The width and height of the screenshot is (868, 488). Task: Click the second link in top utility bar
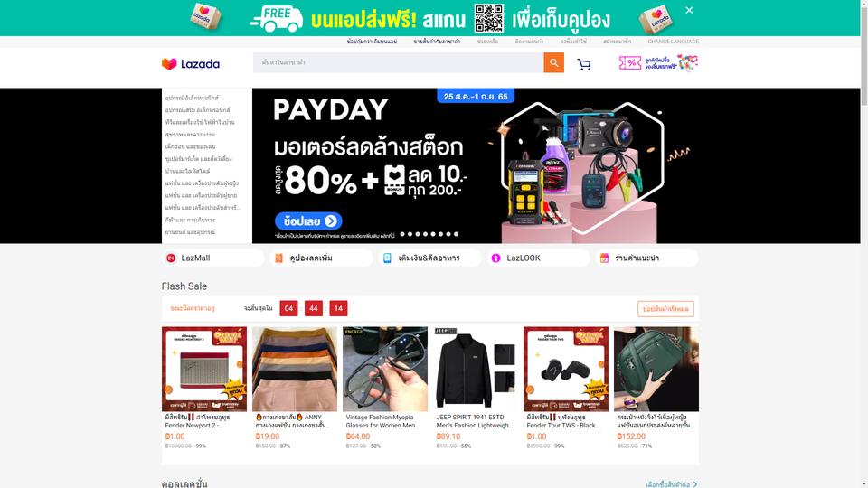(x=437, y=42)
